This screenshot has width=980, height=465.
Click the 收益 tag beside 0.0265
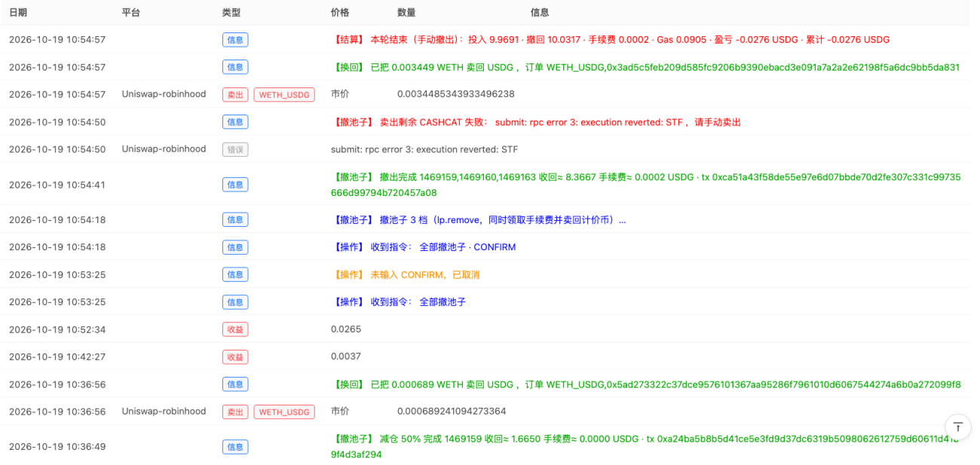coord(235,329)
